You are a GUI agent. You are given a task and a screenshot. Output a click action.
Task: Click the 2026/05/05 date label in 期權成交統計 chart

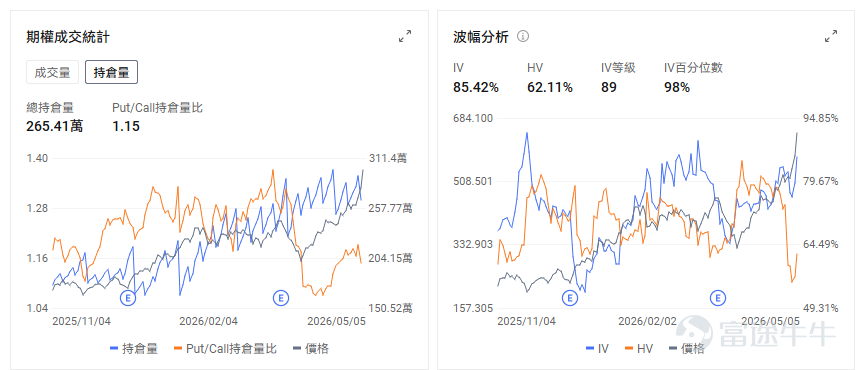[x=336, y=321]
